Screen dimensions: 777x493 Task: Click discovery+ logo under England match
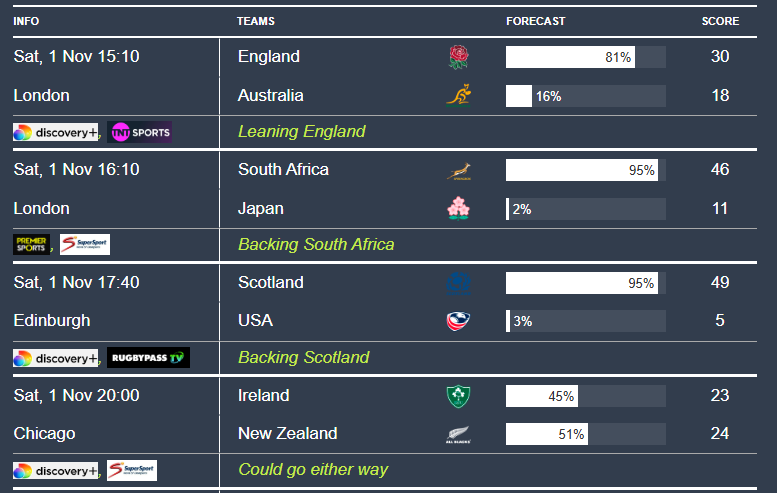tap(55, 132)
